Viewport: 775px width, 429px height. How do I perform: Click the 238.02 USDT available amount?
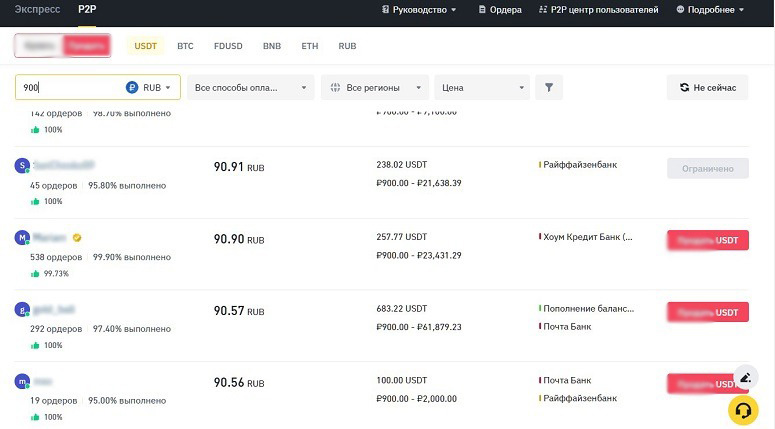(401, 165)
